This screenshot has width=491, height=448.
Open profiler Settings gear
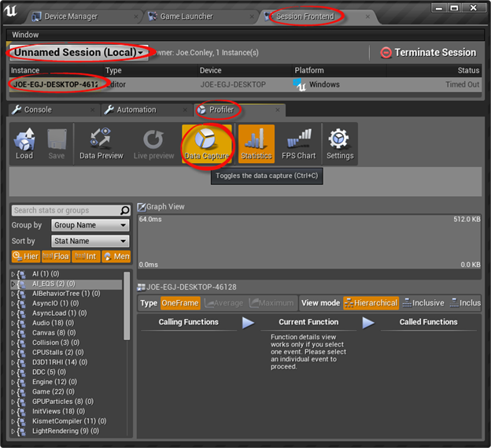point(340,143)
